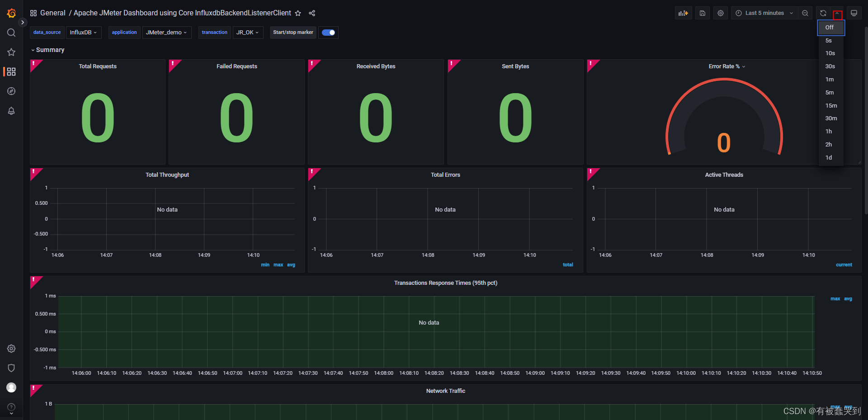Open Dashboard settings gear in the toolbar
The image size is (868, 420).
(721, 13)
